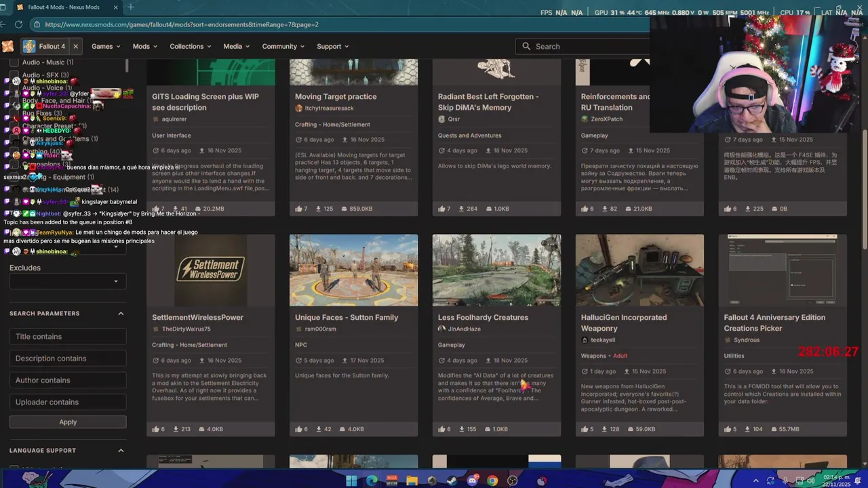Open Discord from taskbar
The image size is (868, 488).
pyautogui.click(x=473, y=481)
